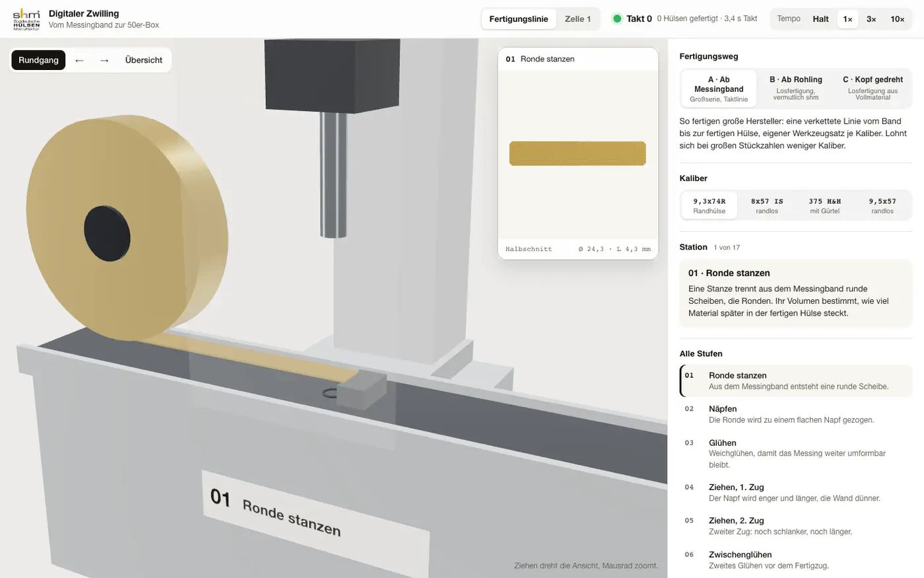The width and height of the screenshot is (924, 578).
Task: Advance to next station with right arrow
Action: click(104, 60)
